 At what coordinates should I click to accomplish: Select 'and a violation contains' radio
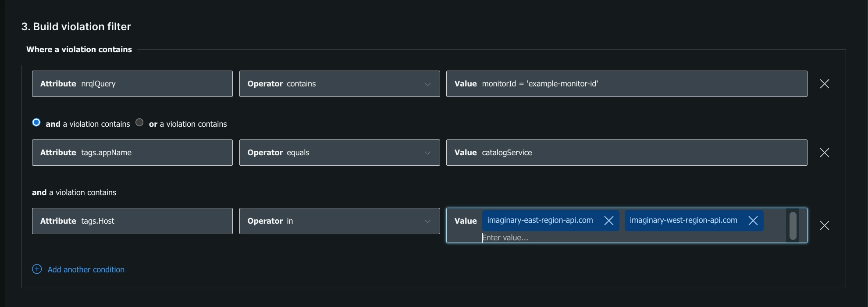36,122
